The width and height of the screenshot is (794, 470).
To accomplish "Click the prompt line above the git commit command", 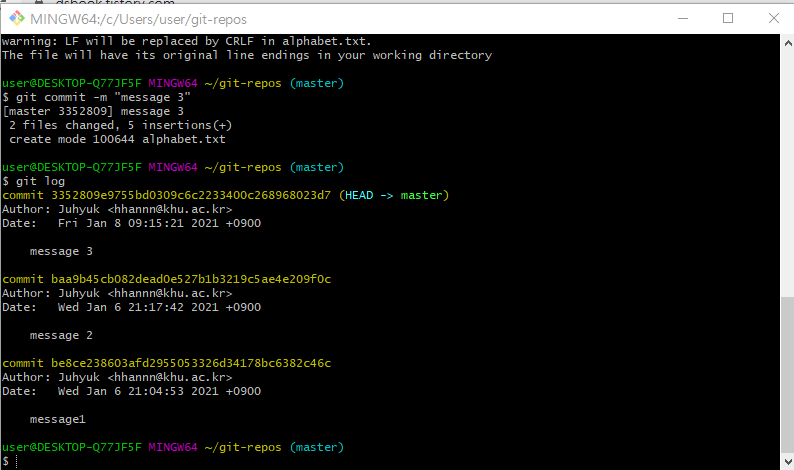I will pyautogui.click(x=173, y=83).
